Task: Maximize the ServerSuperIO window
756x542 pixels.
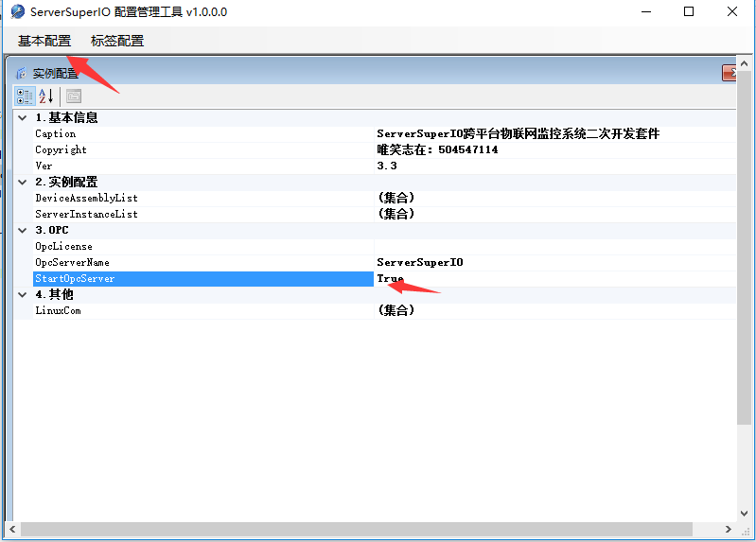Action: pos(689,11)
